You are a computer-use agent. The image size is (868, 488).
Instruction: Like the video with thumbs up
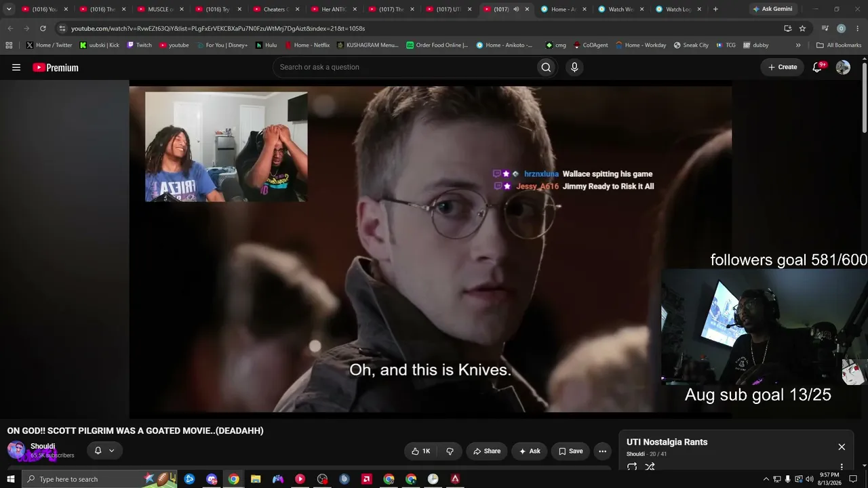point(421,451)
